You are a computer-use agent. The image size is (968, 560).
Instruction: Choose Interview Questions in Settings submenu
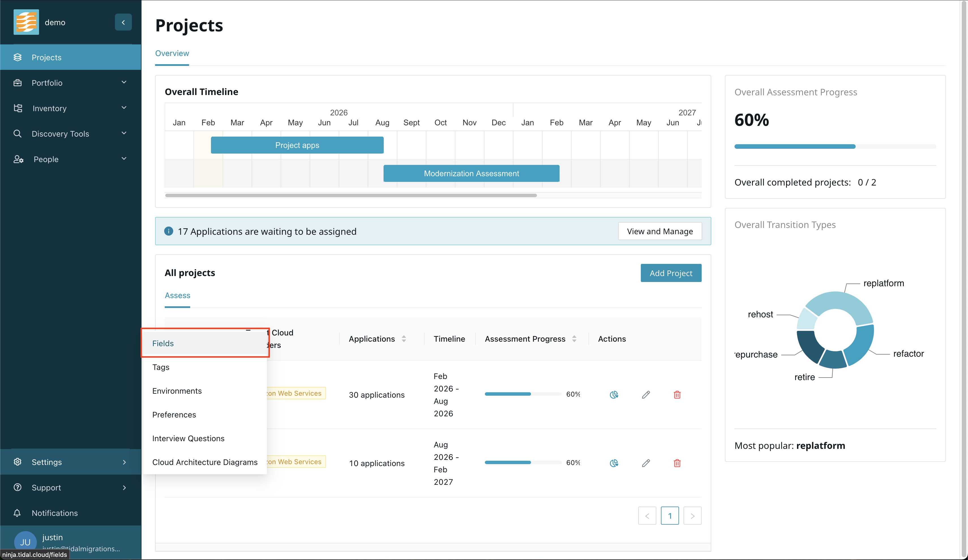188,438
